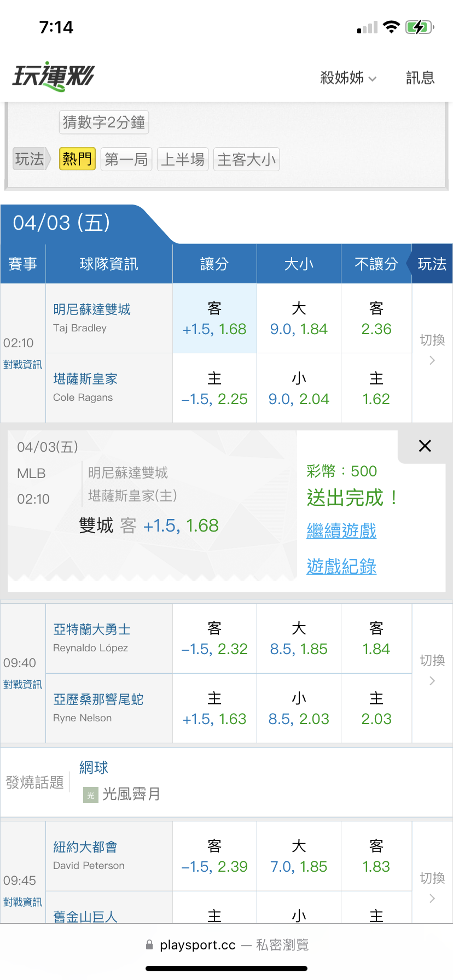Open 對戰資訊 for the 02:10 game
The width and height of the screenshot is (453, 980).
pyautogui.click(x=22, y=365)
